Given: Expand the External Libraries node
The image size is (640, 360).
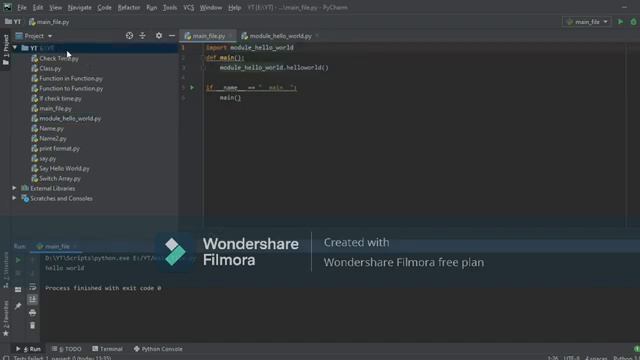Looking at the screenshot, I should point(14,188).
